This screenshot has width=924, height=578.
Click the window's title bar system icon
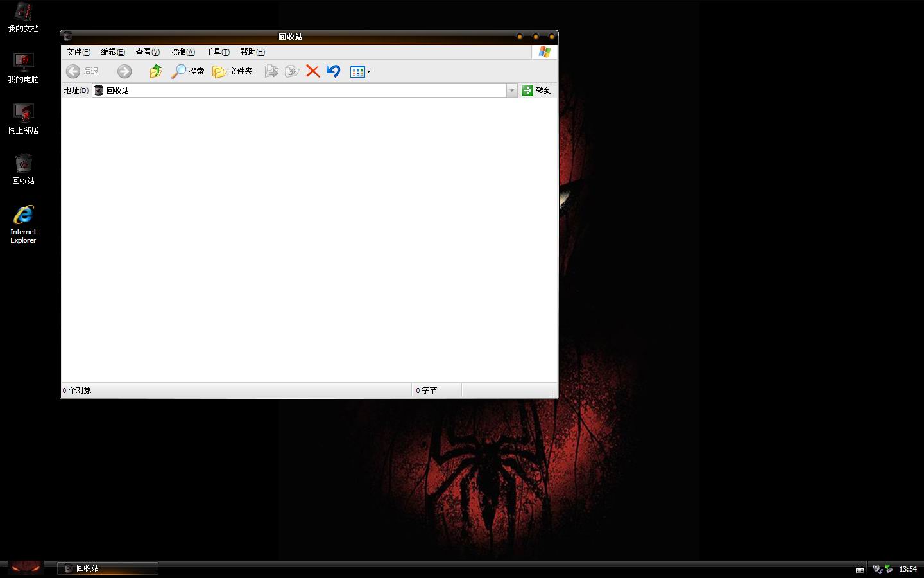point(68,37)
